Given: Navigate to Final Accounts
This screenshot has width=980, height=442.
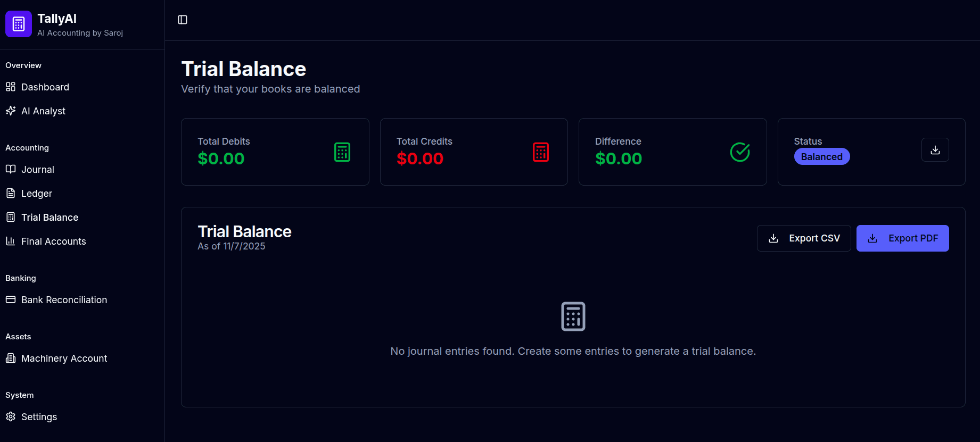Looking at the screenshot, I should point(53,241).
